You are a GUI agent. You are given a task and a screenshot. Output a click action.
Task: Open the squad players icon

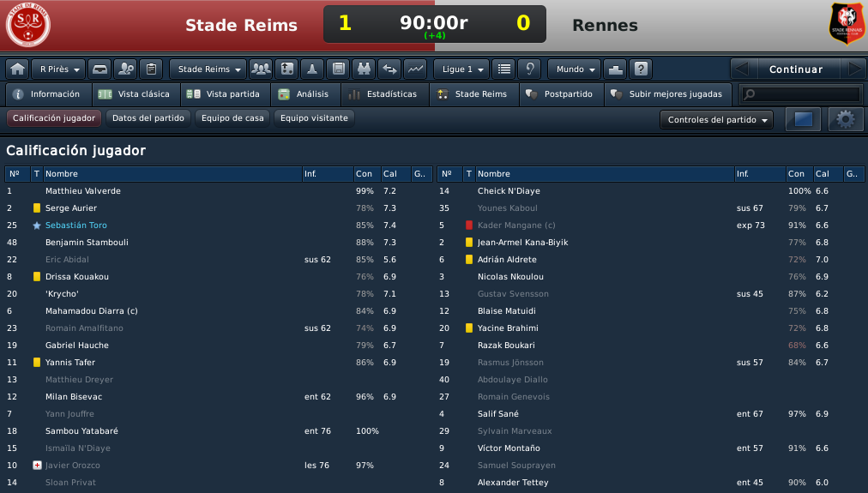[261, 69]
